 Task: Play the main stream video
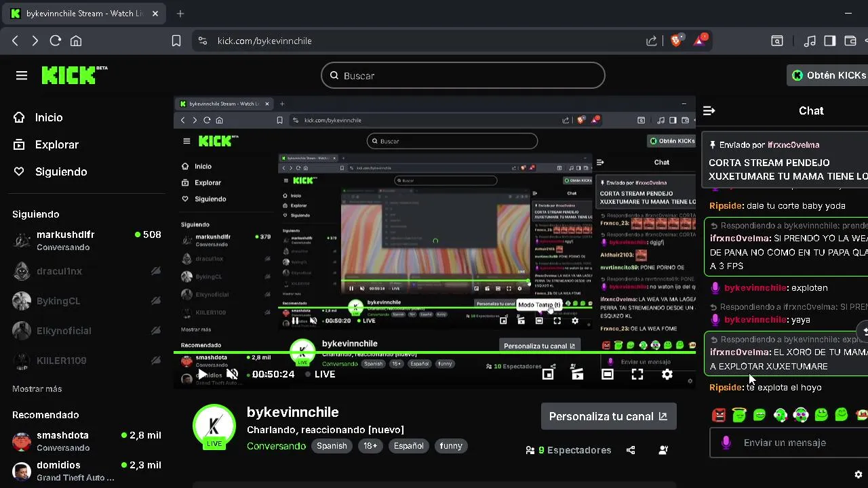[202, 374]
